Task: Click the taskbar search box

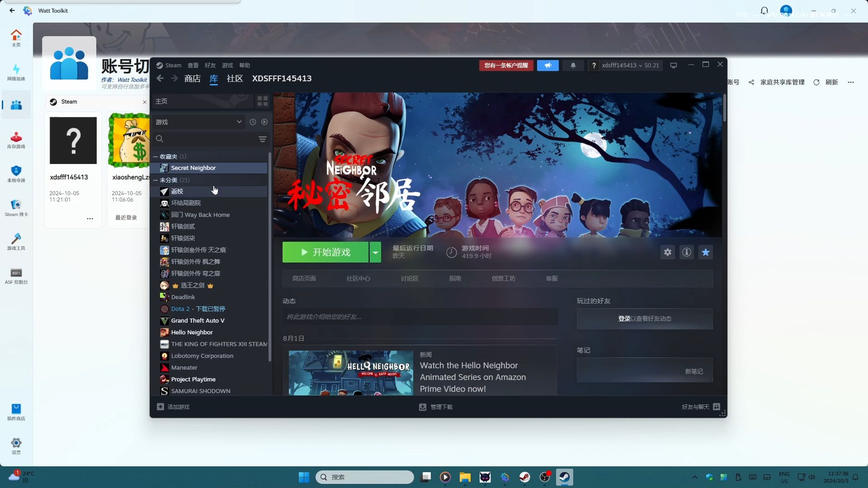Action: [x=364, y=477]
